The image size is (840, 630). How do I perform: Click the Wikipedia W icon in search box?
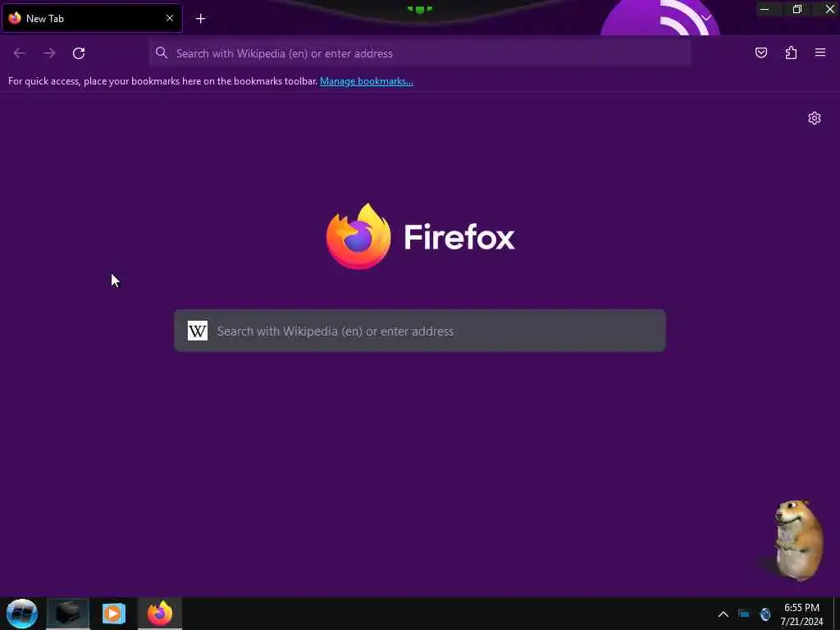click(x=198, y=331)
